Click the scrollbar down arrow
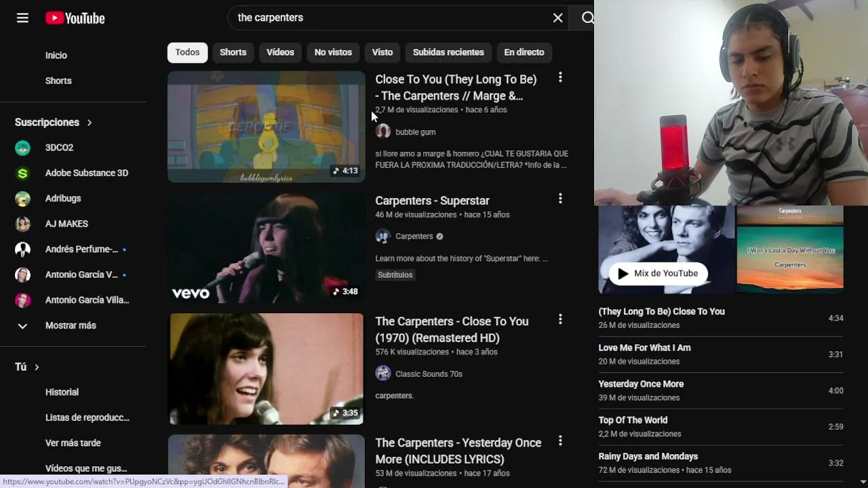The width and height of the screenshot is (868, 488). [x=862, y=482]
